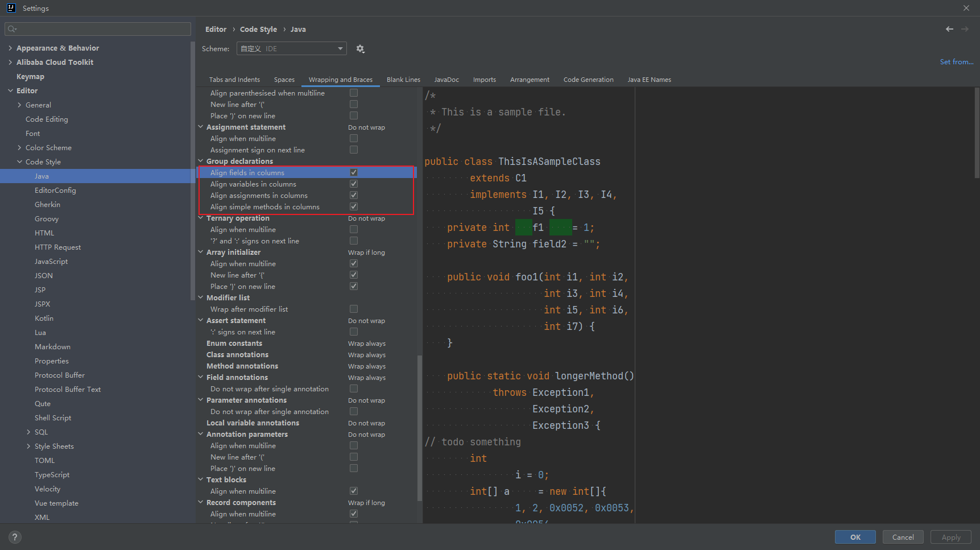Click the settings tree scrollbar
Image resolution: width=980 pixels, height=550 pixels.
[x=193, y=171]
